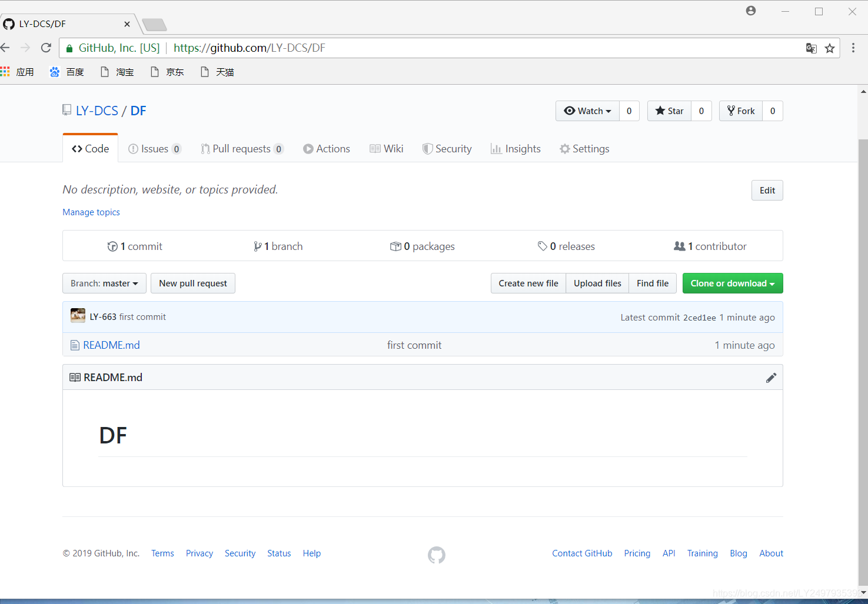Image resolution: width=868 pixels, height=604 pixels.
Task: Click the LY-DCS owner link
Action: click(x=97, y=111)
